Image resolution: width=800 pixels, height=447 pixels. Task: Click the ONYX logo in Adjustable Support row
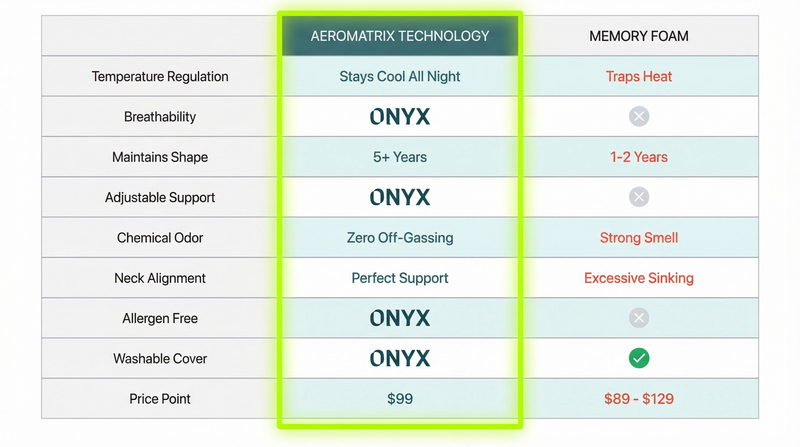tap(400, 197)
